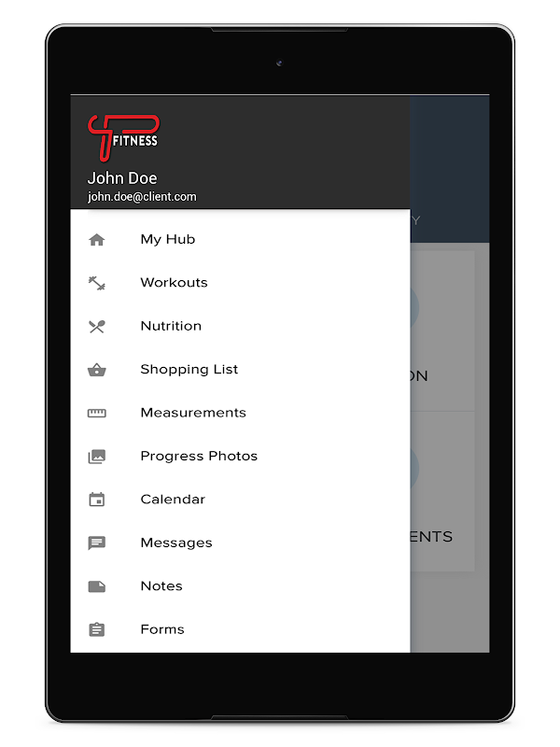Tap the Forms clipboard icon

(x=97, y=629)
